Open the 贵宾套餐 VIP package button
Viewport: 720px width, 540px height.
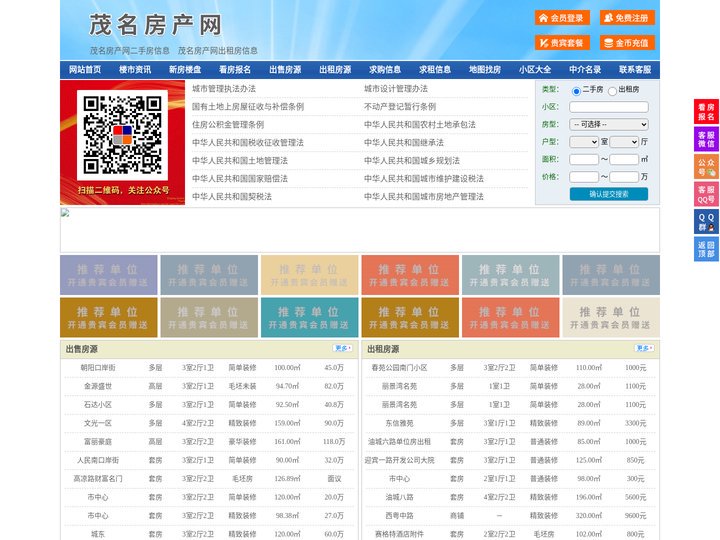click(562, 43)
